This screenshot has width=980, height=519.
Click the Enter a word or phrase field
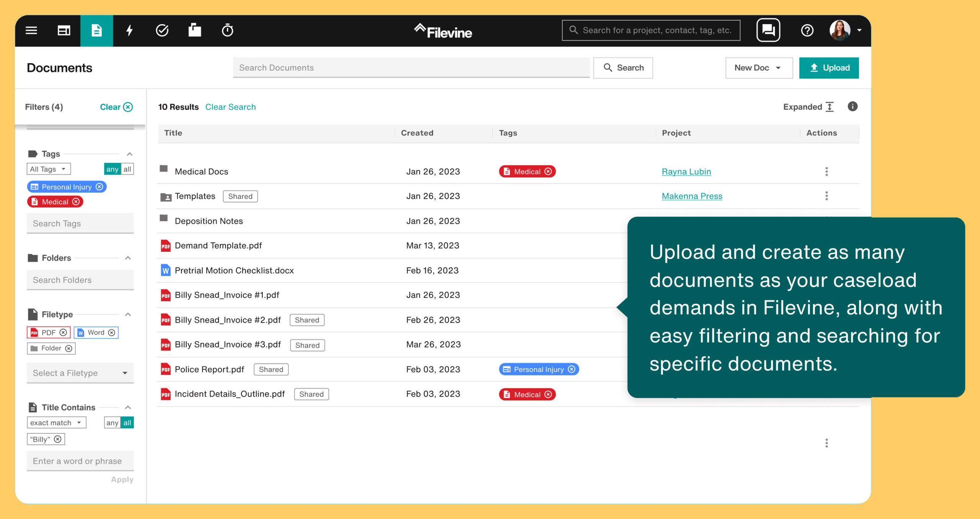coord(80,461)
